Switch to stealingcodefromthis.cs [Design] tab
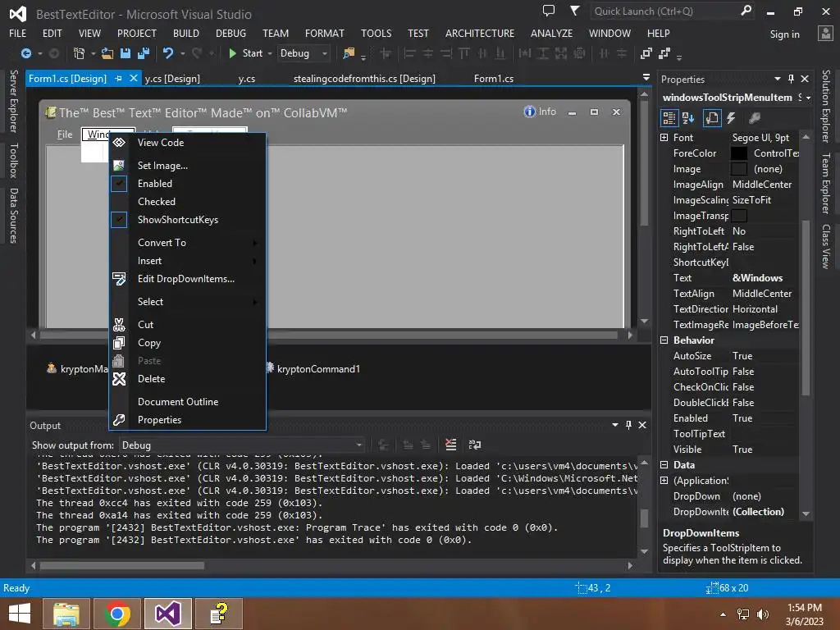 [364, 79]
